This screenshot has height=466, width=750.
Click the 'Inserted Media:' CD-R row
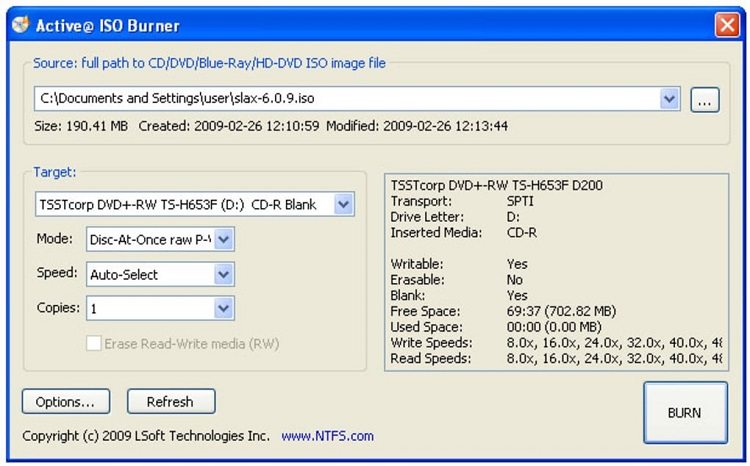point(463,233)
